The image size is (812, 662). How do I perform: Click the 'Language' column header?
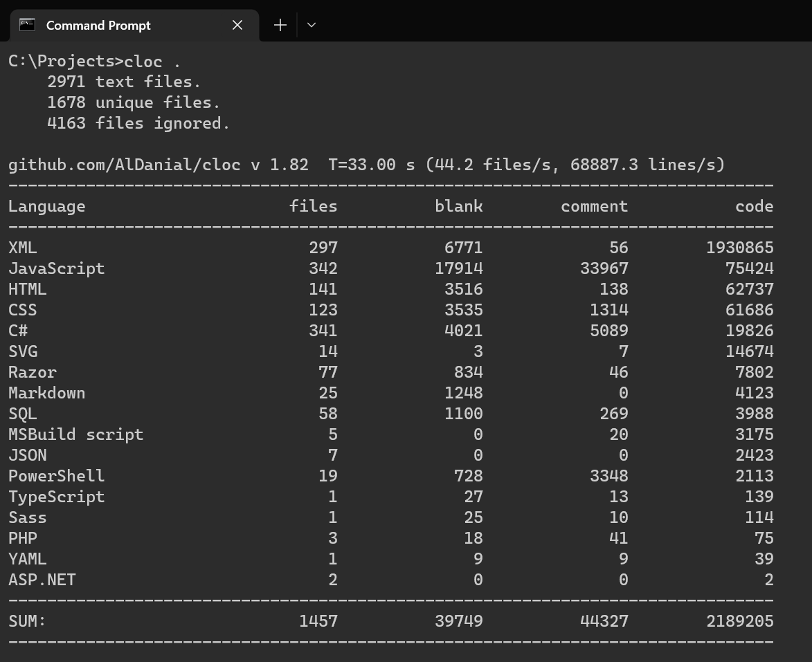(x=46, y=207)
